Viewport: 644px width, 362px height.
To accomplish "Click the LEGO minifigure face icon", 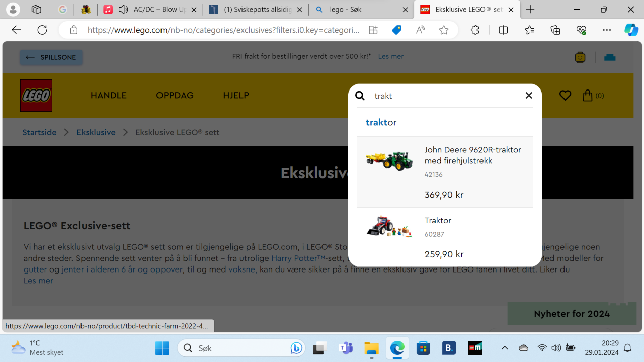I will [580, 57].
